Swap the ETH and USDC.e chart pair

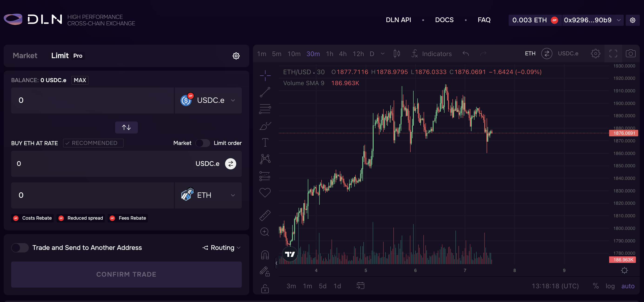pyautogui.click(x=547, y=54)
